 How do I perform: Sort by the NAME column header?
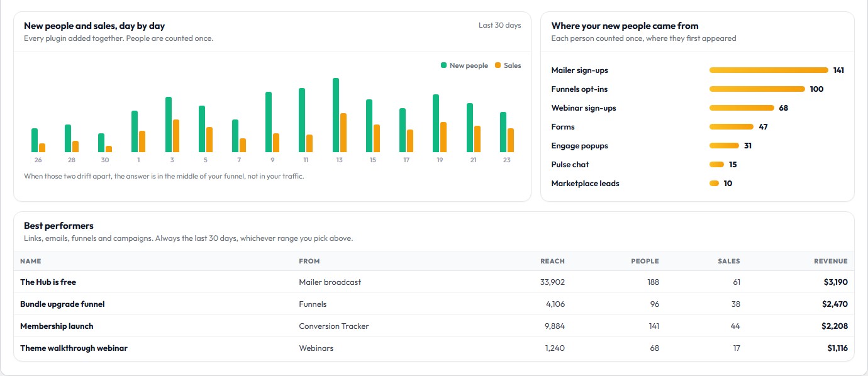(x=30, y=261)
